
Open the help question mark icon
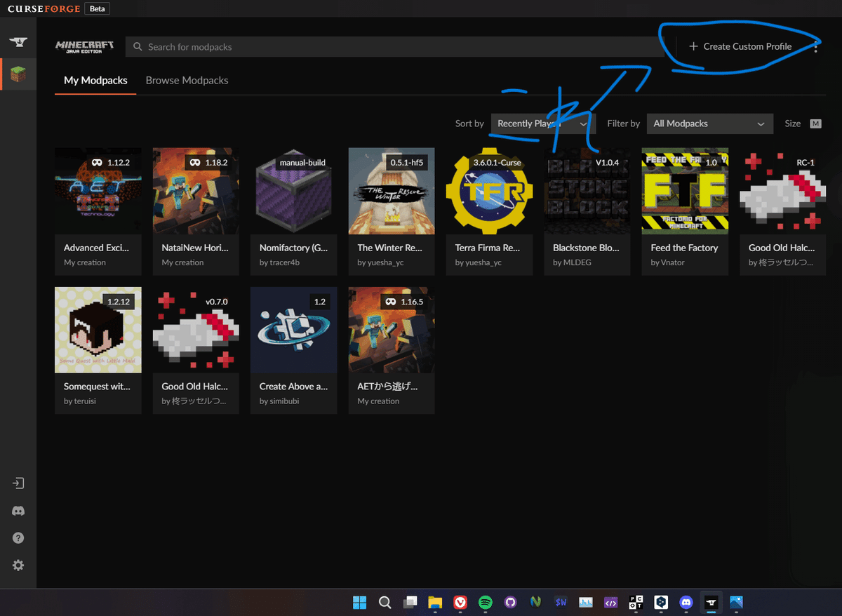click(x=18, y=537)
